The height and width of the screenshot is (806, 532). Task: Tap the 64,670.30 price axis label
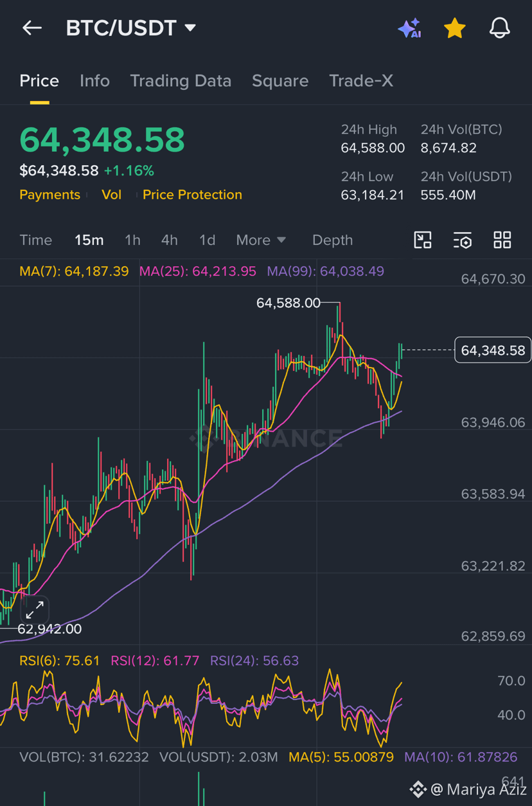click(493, 279)
